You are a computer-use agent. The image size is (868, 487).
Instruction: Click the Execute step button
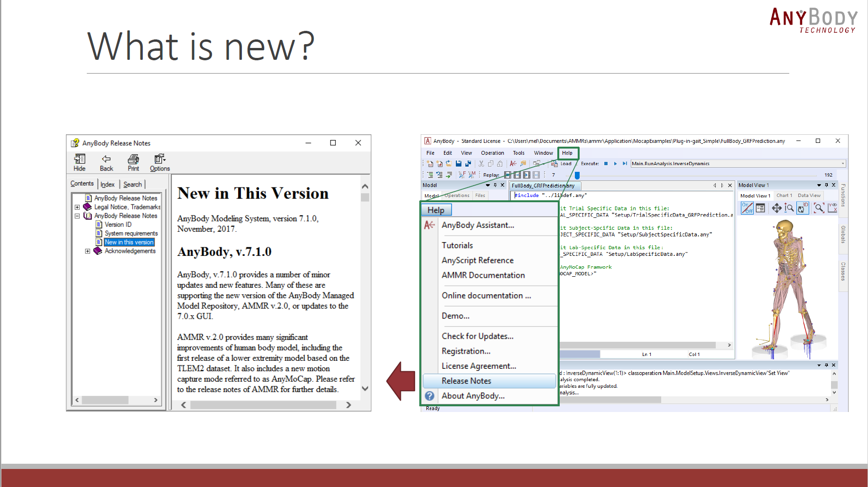pos(625,163)
